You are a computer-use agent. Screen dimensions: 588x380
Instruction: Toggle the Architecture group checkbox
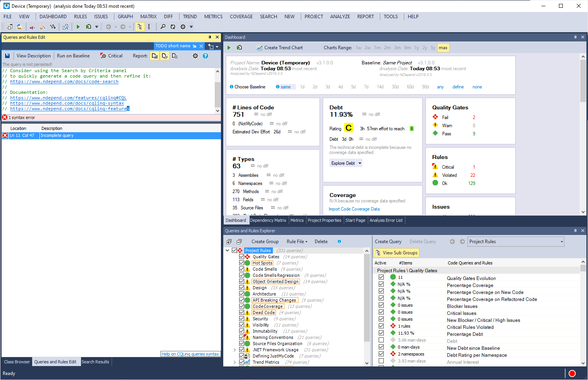(x=242, y=294)
